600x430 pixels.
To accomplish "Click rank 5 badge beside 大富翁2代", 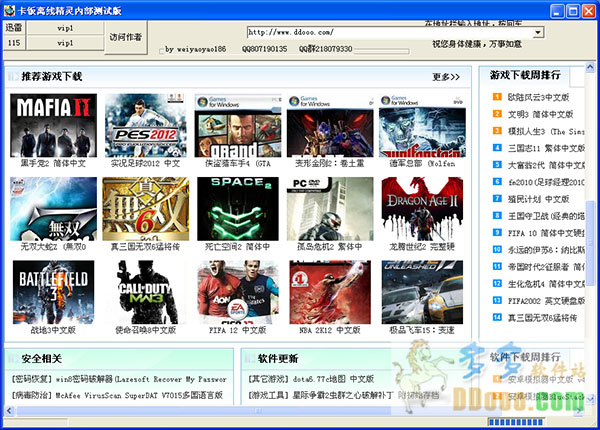I will 497,165.
